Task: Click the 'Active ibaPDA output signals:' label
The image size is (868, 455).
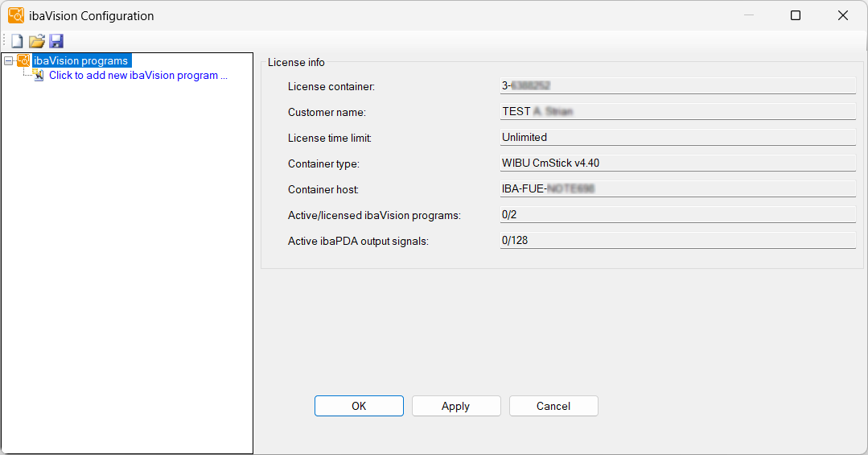Action: (358, 241)
